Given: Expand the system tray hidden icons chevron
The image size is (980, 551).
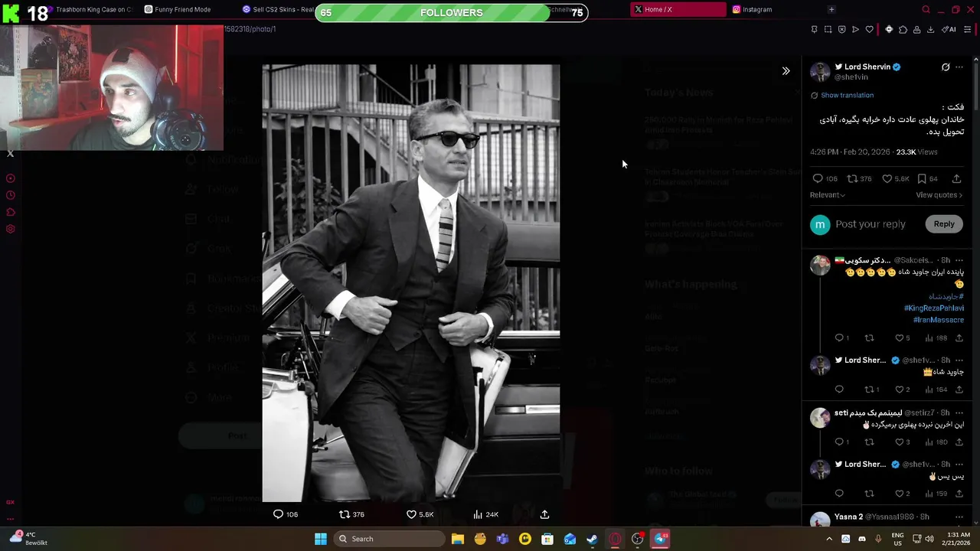Looking at the screenshot, I should coord(828,539).
